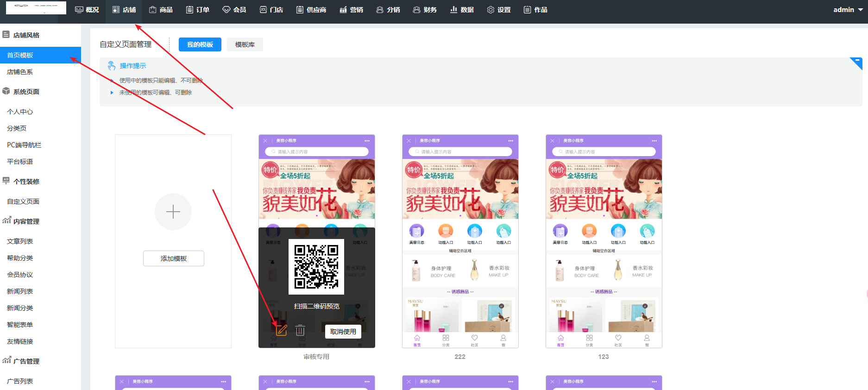Open the 营销 top navigation menu

351,10
